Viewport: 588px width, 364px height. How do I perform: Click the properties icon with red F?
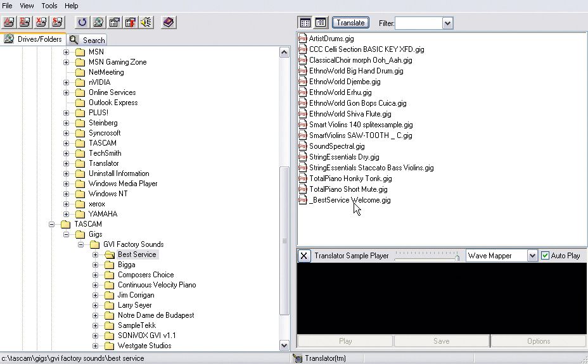131,22
